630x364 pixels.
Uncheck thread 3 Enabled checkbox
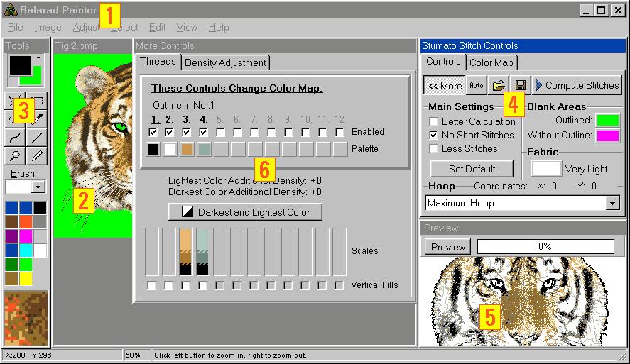pyautogui.click(x=186, y=132)
